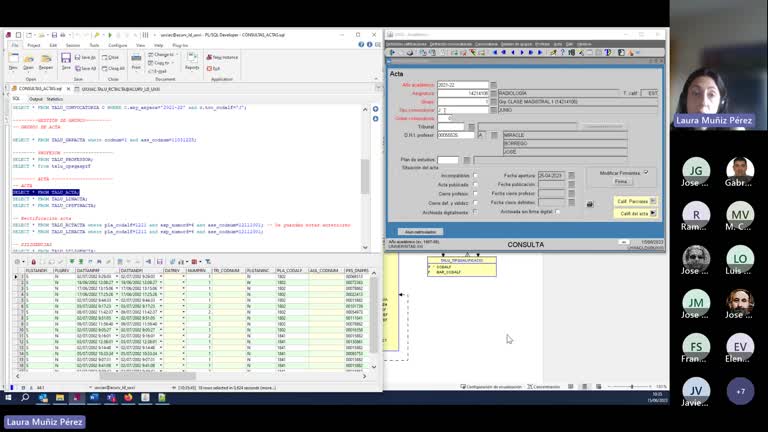The height and width of the screenshot is (432, 768).
Task: Click the Firma button
Action: pyautogui.click(x=621, y=182)
